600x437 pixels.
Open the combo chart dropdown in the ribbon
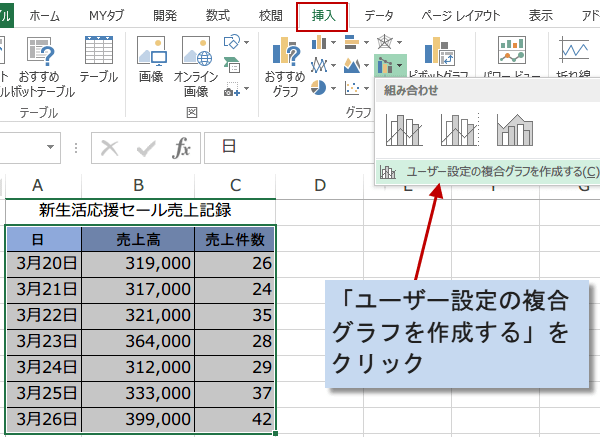pyautogui.click(x=390, y=66)
